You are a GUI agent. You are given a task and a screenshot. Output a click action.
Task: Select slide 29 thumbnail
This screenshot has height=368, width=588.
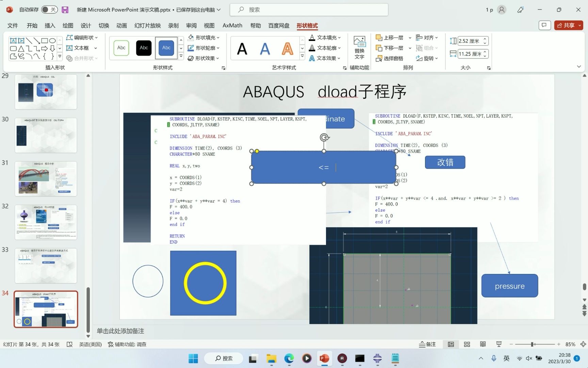46,92
